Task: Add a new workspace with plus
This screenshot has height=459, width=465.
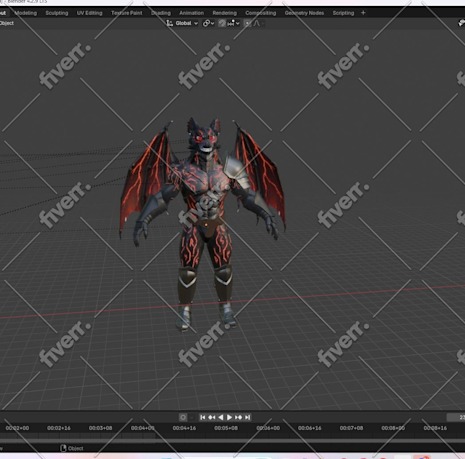Action: [363, 13]
